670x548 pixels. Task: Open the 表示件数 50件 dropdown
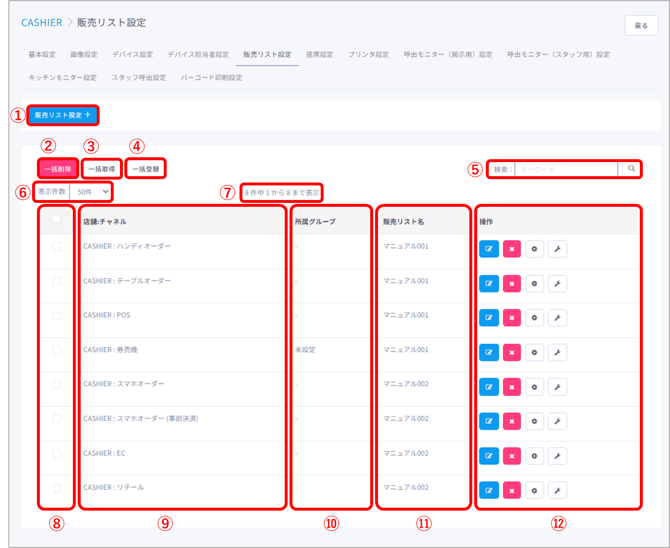pos(91,190)
